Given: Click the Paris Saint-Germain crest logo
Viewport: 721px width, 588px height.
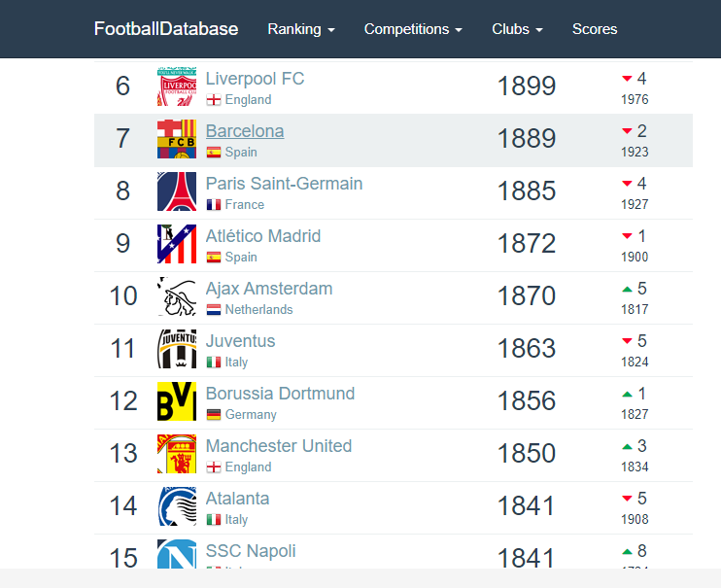Looking at the screenshot, I should (x=177, y=191).
